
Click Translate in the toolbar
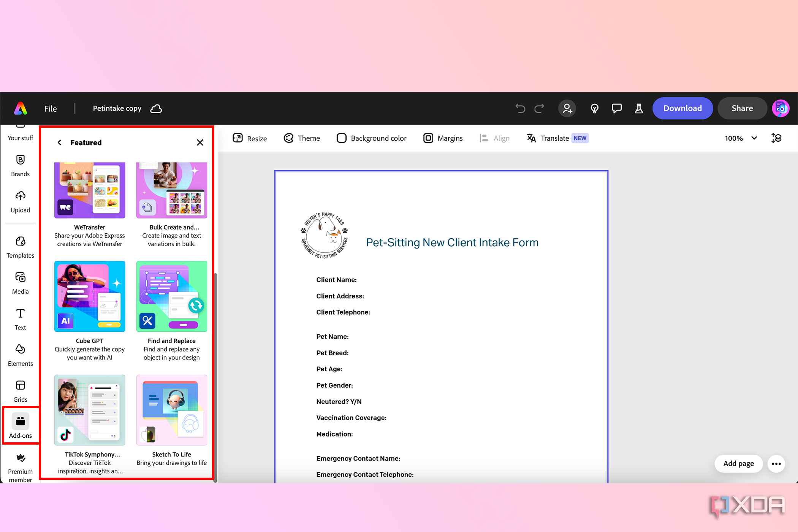click(x=557, y=138)
